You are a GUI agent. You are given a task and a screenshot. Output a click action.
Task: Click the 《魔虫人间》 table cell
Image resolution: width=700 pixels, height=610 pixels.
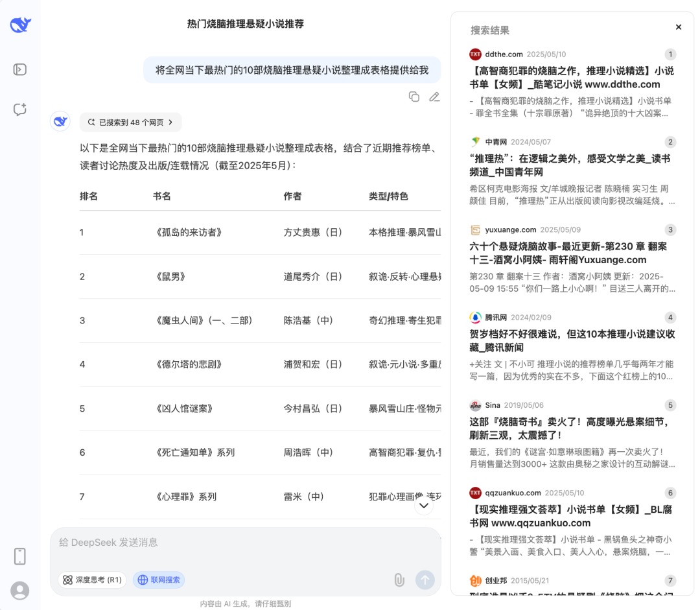(x=203, y=320)
